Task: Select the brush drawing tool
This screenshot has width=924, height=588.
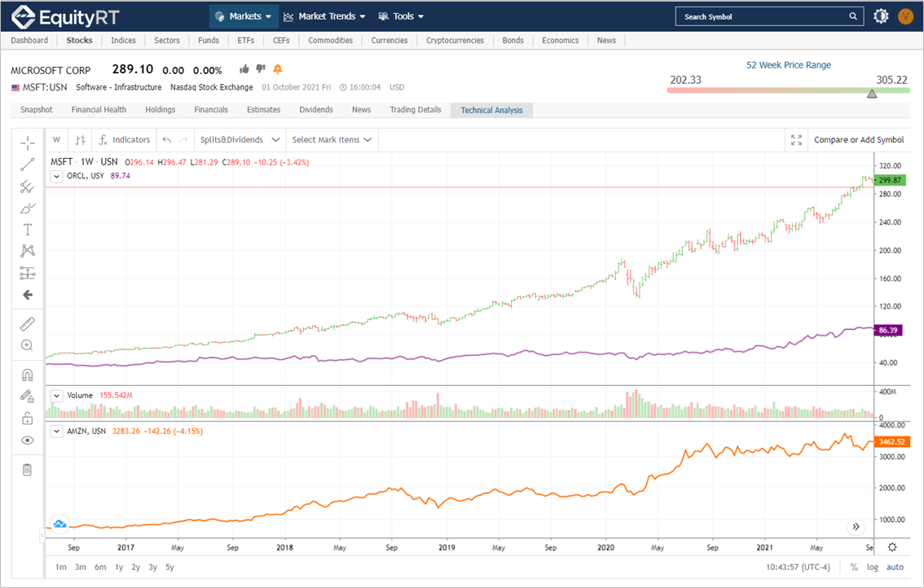Action: (27, 208)
